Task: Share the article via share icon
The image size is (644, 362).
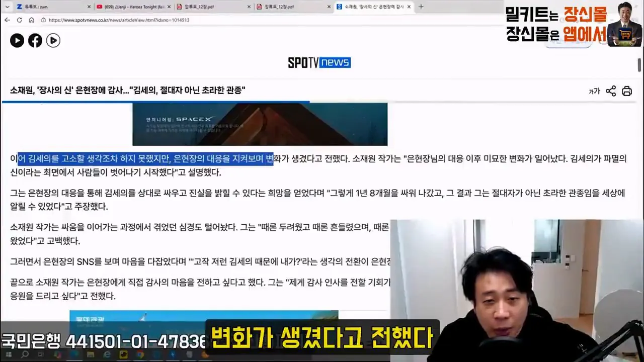Action: click(x=611, y=91)
